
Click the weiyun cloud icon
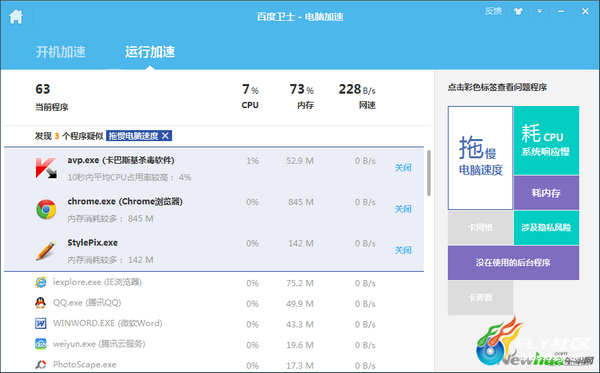tap(41, 344)
